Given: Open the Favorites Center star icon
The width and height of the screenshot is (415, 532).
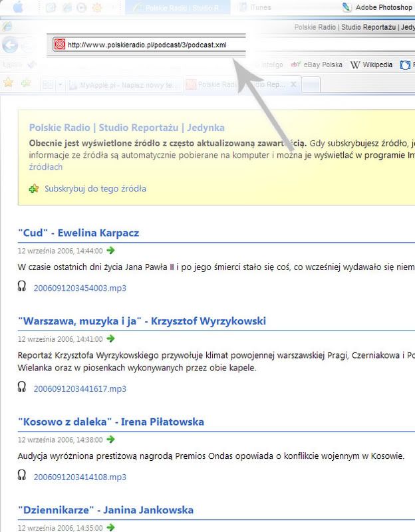Looking at the screenshot, I should coord(8,82).
